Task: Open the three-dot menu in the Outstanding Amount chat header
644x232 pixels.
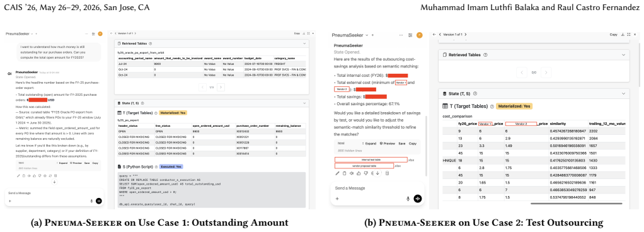Action: tap(86, 33)
